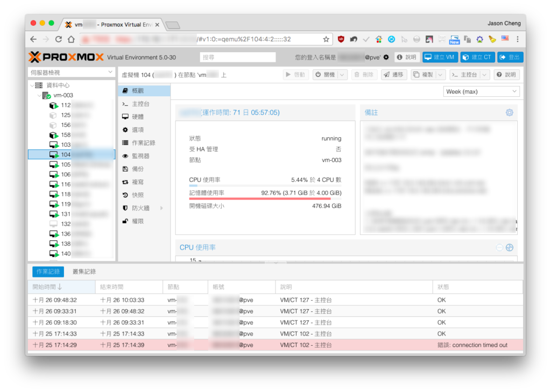Open Week (max) timeframe dropdown
Screen dimensions: 551x392
[x=481, y=91]
